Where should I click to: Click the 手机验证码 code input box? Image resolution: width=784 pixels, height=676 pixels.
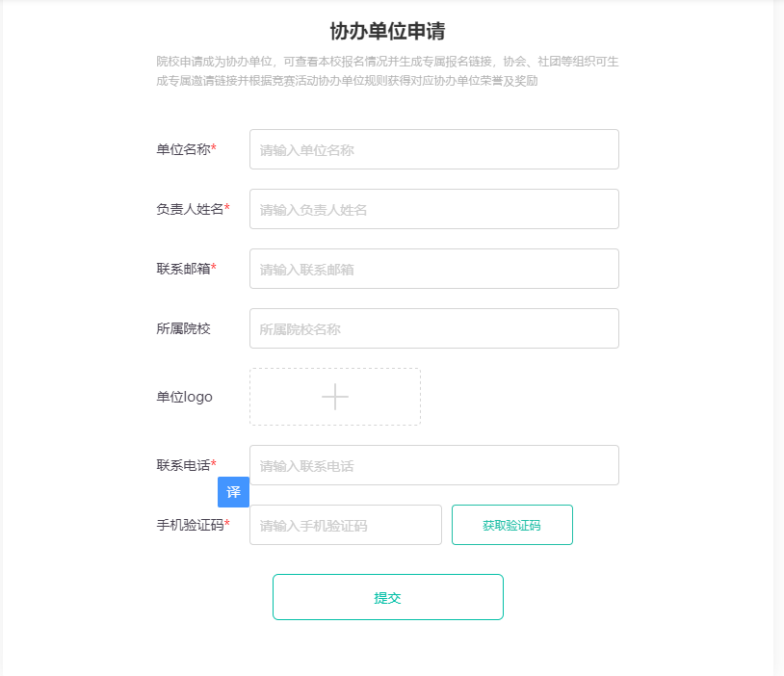click(345, 525)
